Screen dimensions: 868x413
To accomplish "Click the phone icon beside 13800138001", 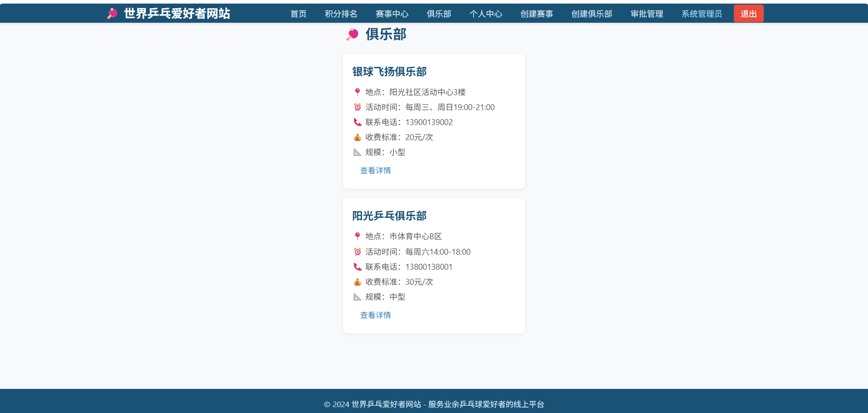I will [x=358, y=267].
